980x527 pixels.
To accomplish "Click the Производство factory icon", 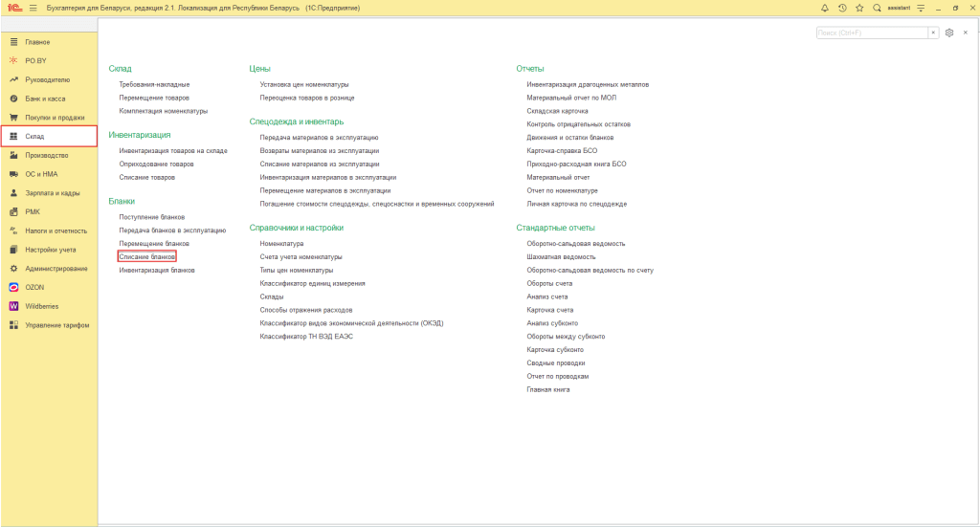I will pos(13,155).
